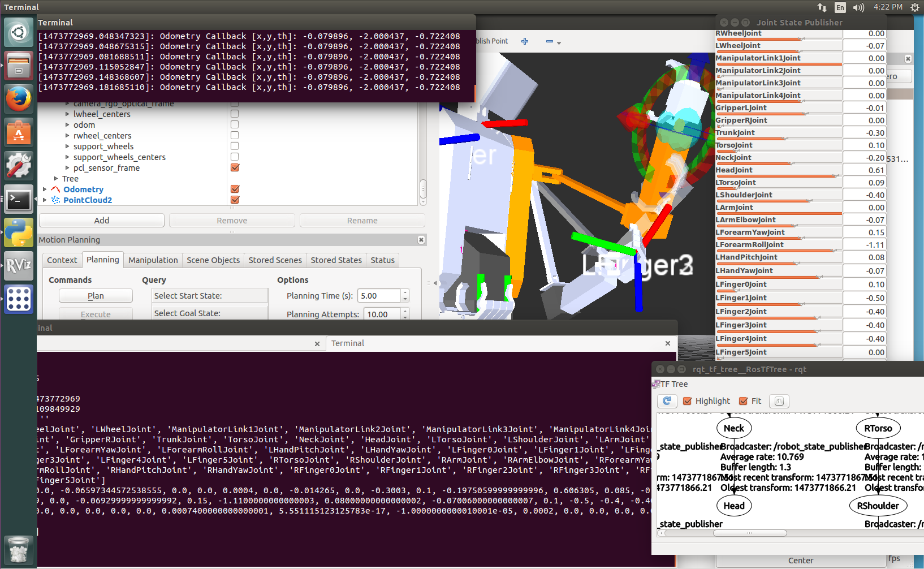Open the Python launcher icon in the dock
This screenshot has width=924, height=569.
[x=19, y=232]
